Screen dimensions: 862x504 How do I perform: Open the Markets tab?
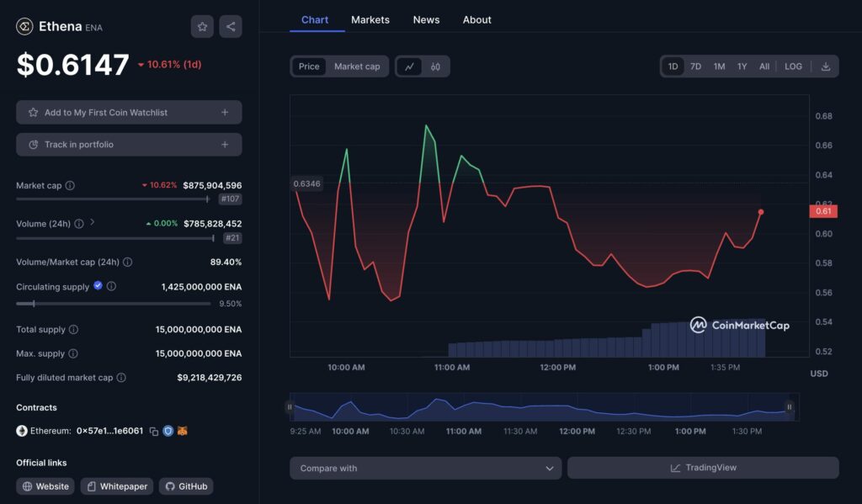click(370, 19)
